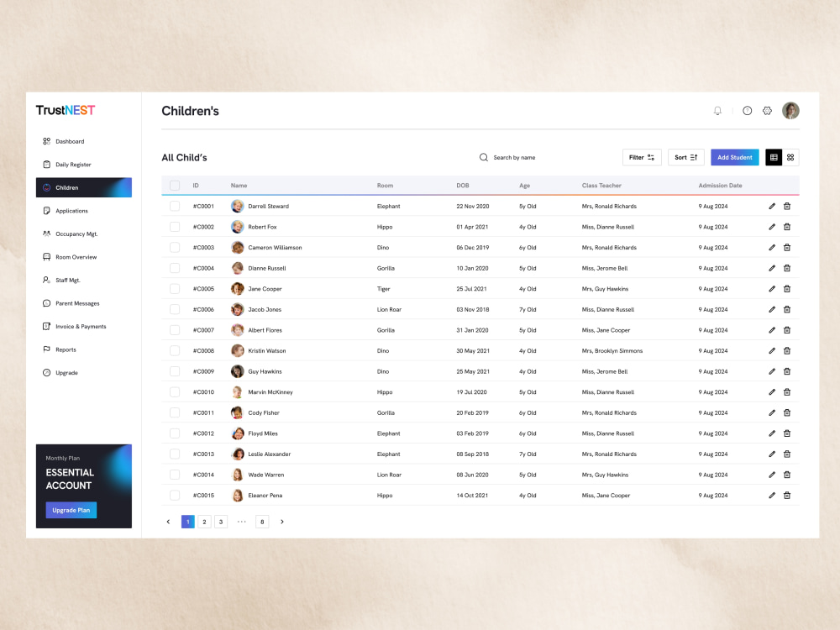Image resolution: width=840 pixels, height=630 pixels.
Task: Select all children using the header checkbox
Action: point(175,185)
